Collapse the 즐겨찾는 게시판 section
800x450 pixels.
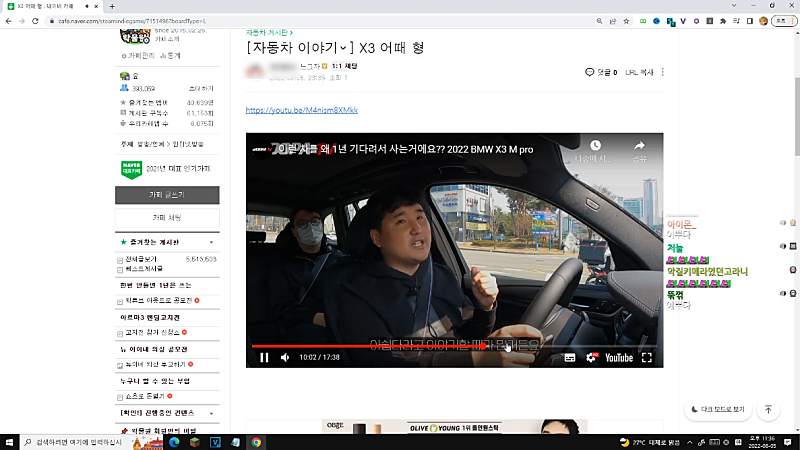[x=211, y=242]
